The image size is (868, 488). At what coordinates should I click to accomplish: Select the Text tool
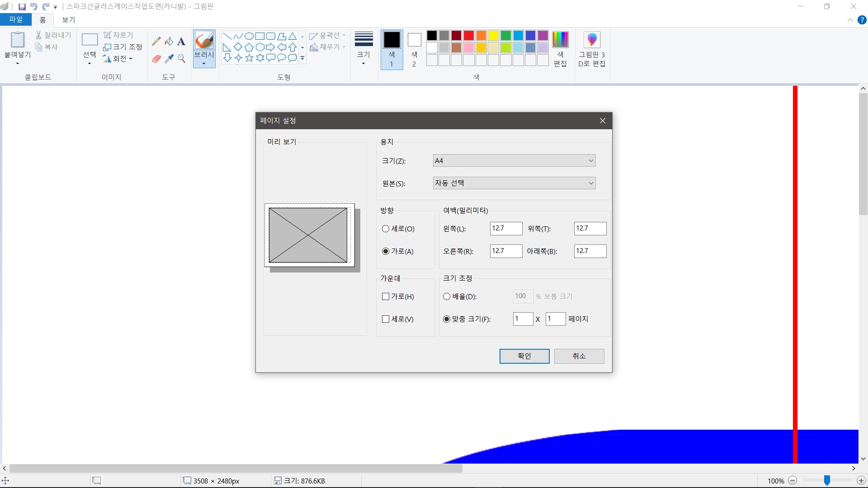coord(181,42)
